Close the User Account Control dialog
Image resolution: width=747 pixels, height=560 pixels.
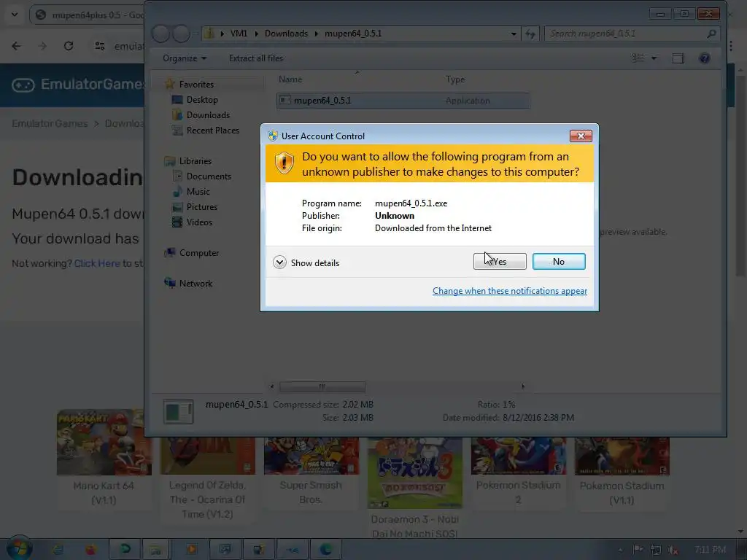click(x=581, y=136)
